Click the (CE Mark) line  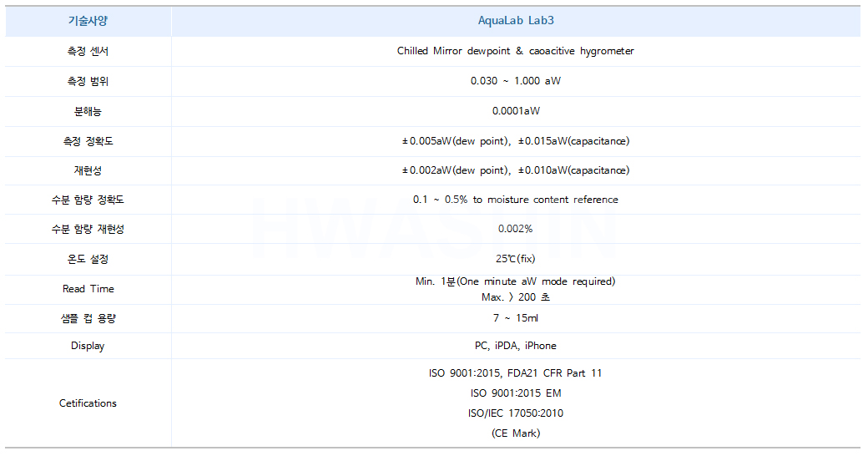pos(516,433)
